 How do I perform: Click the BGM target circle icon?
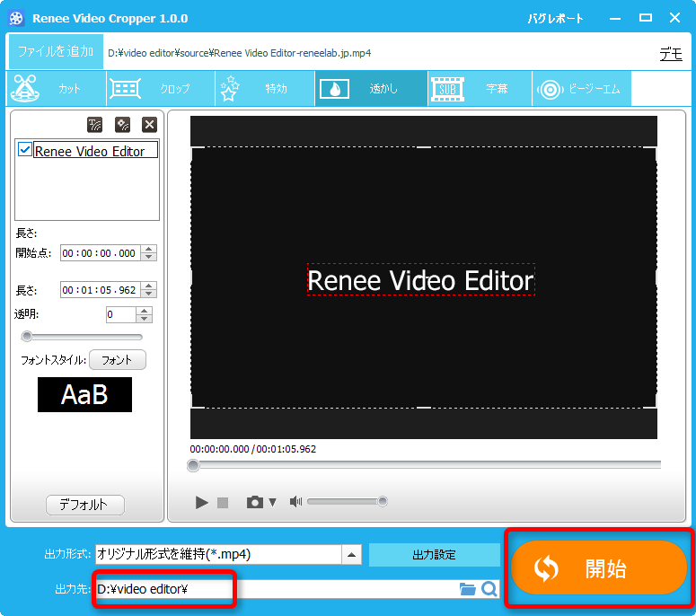pos(550,90)
